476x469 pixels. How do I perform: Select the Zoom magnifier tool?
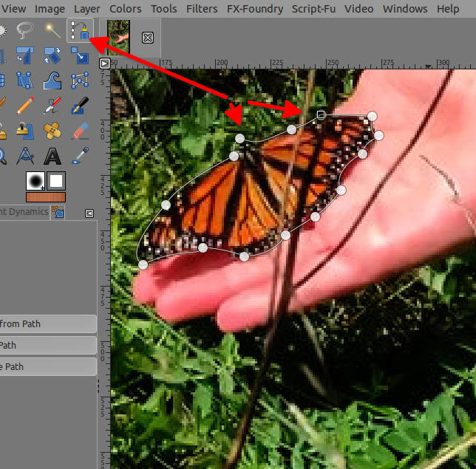coord(2,156)
